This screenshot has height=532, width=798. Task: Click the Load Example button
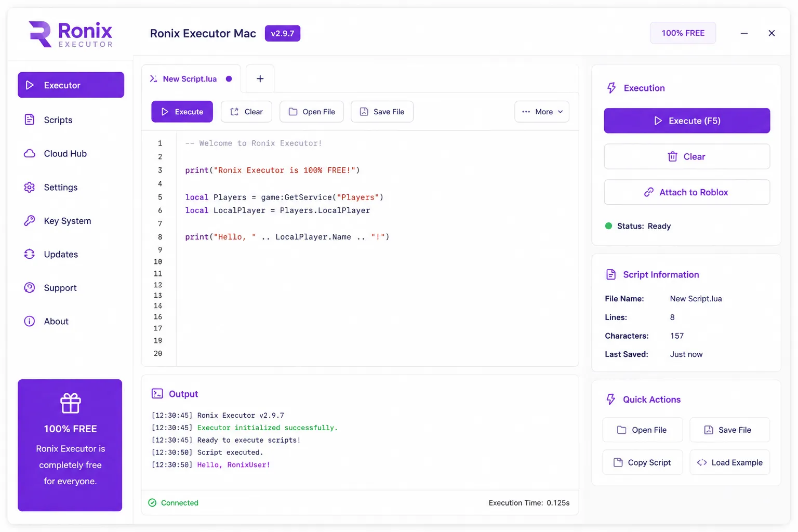[729, 462]
